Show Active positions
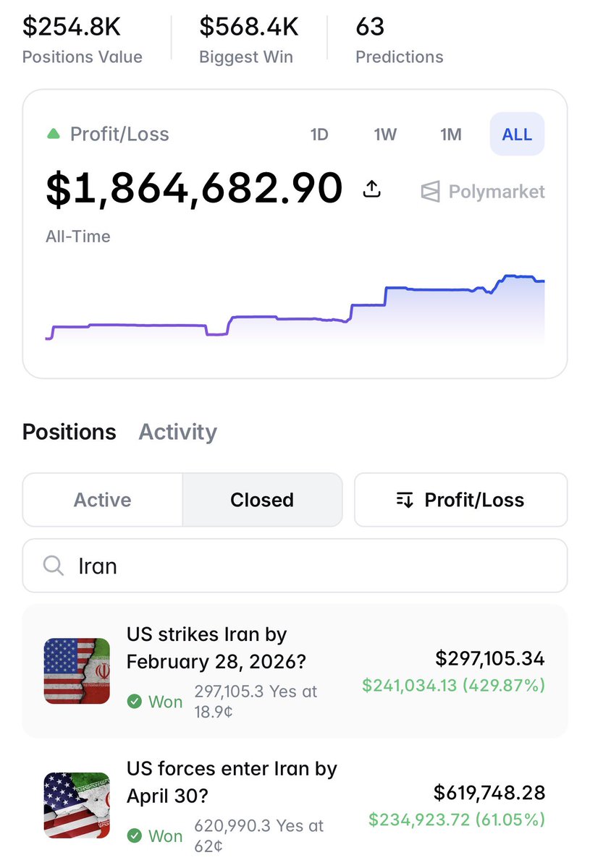The width and height of the screenshot is (590, 868). pyautogui.click(x=103, y=500)
